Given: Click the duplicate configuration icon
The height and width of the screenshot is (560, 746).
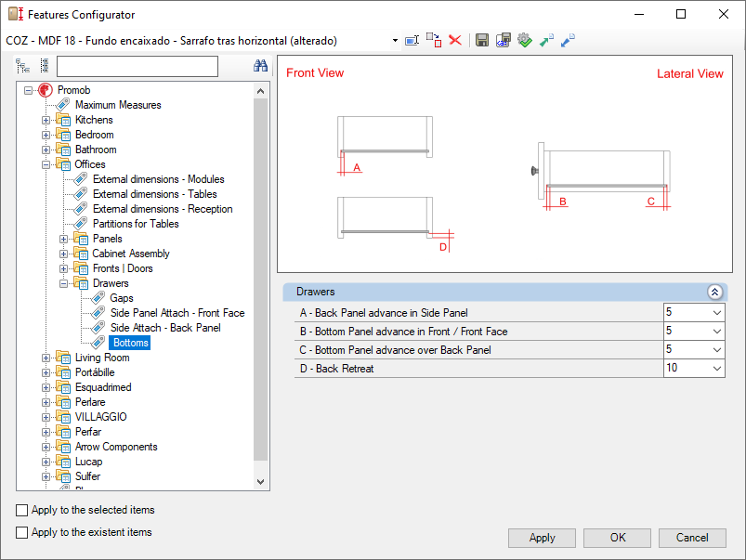Looking at the screenshot, I should point(434,40).
